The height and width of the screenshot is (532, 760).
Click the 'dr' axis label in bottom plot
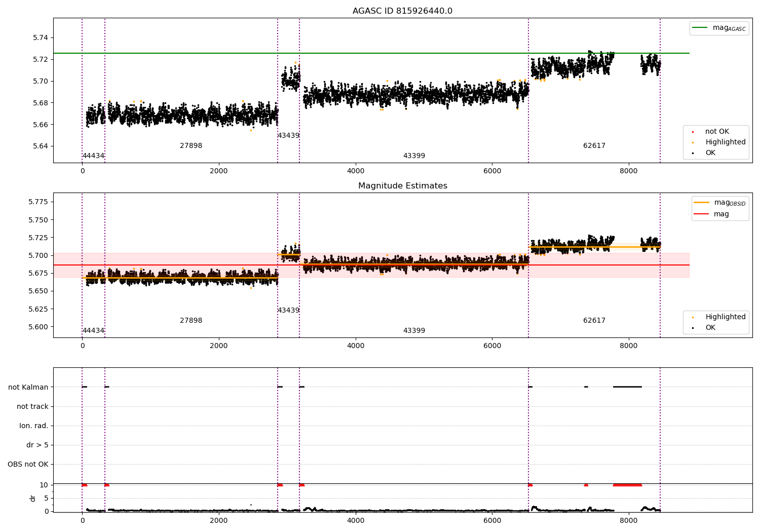pos(33,498)
